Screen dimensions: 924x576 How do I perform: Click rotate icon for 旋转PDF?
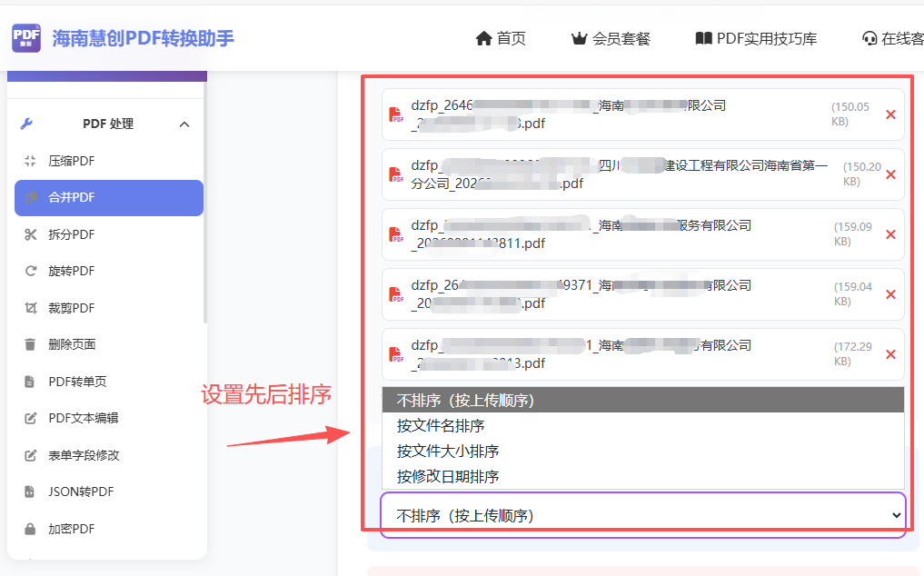pyautogui.click(x=31, y=272)
